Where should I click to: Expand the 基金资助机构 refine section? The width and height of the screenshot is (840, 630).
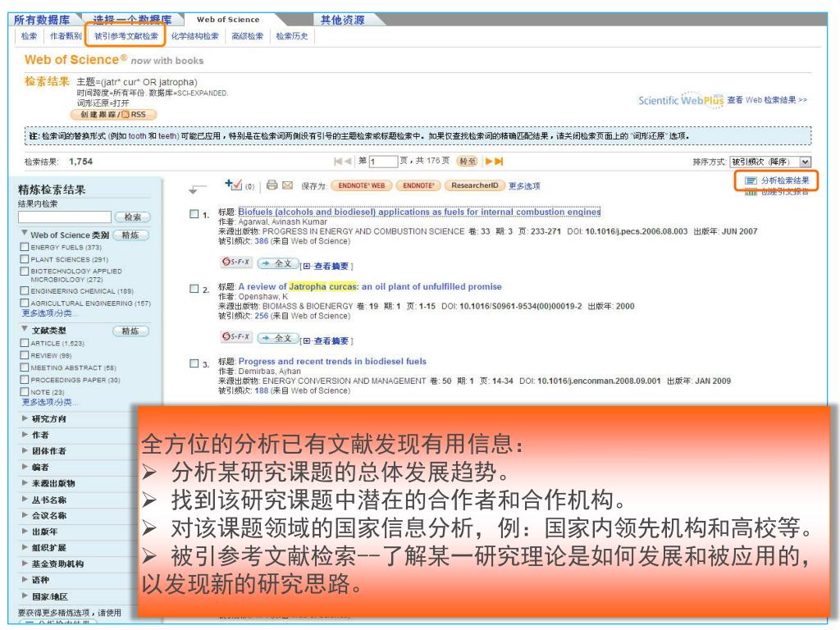(25, 564)
